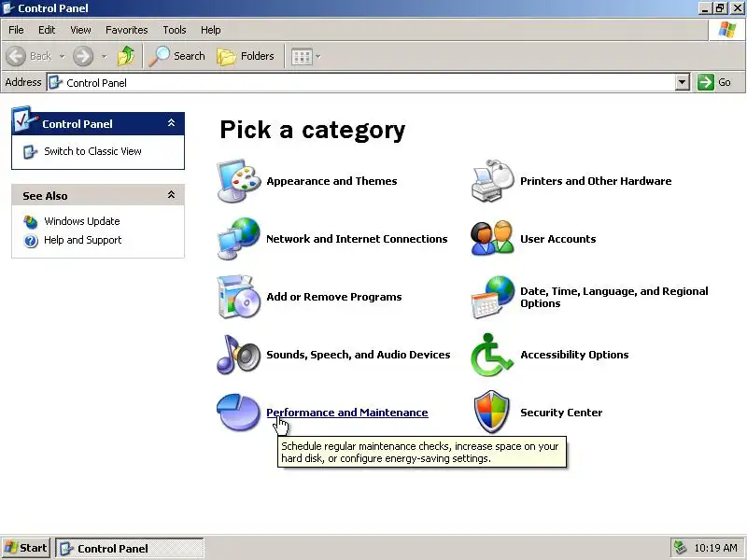This screenshot has width=747, height=560.
Task: Toggle the Folders pane toolbar button
Action: [x=246, y=56]
